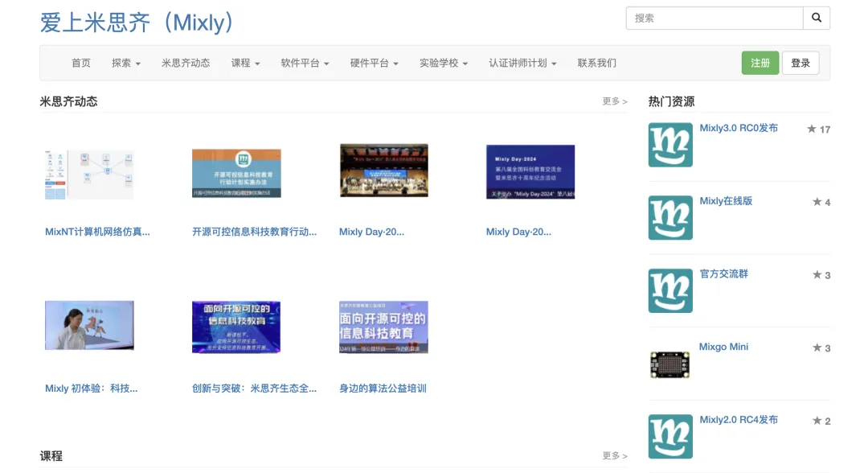868x473 pixels.
Task: Click the search magnifier icon button
Action: click(817, 18)
